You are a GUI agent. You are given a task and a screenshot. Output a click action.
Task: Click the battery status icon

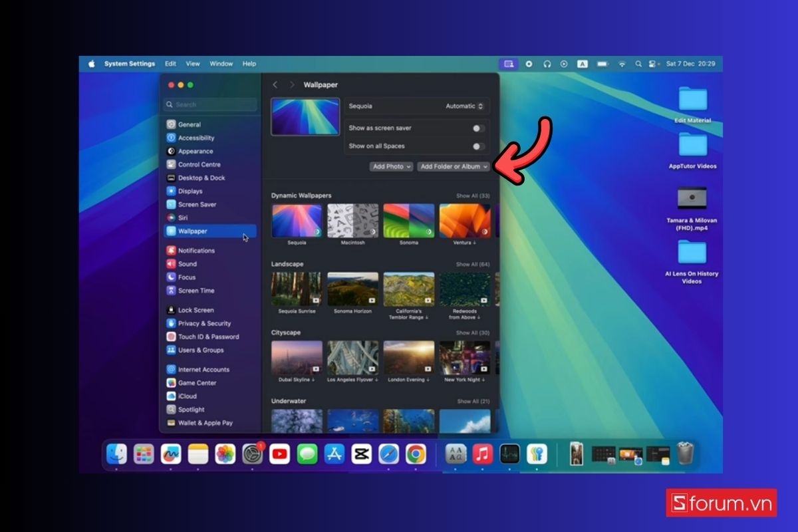[602, 64]
